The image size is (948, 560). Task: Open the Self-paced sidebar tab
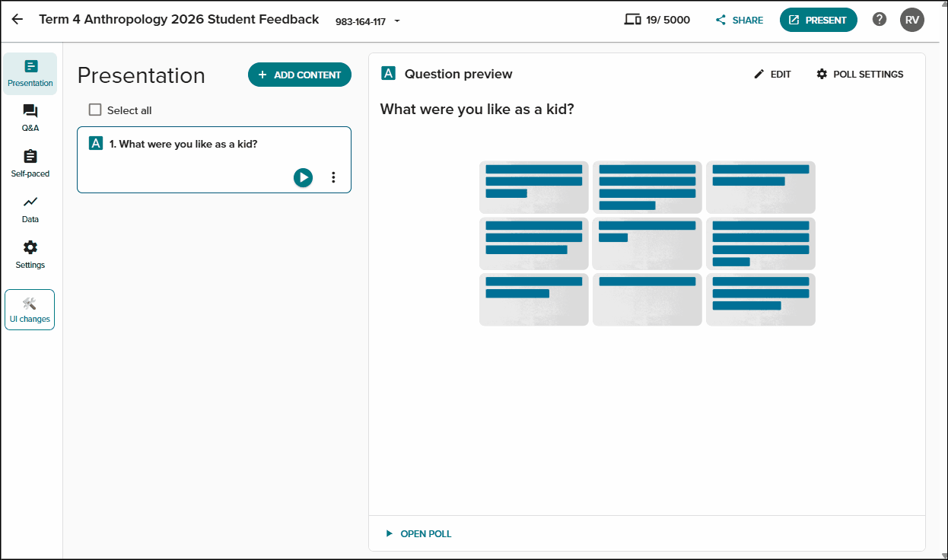coord(30,164)
